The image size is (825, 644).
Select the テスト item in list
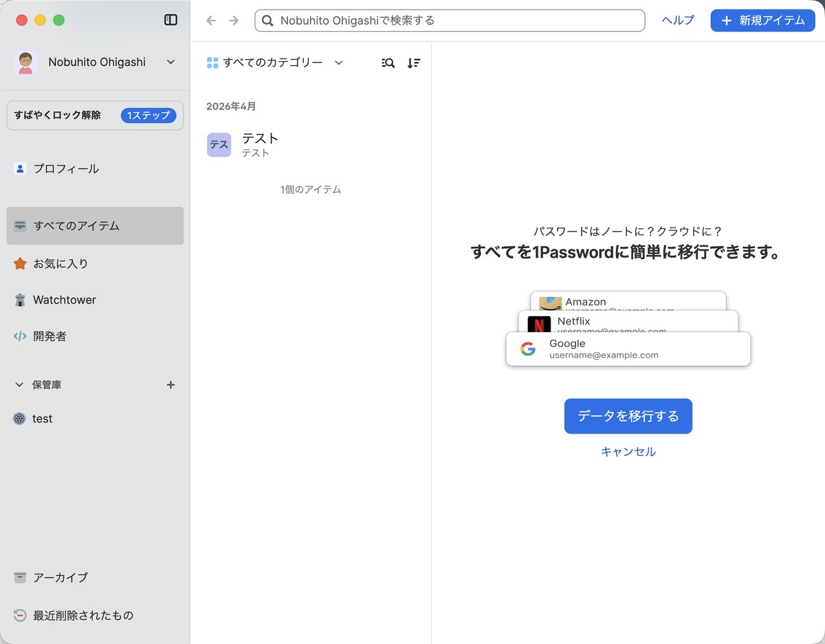(x=311, y=145)
